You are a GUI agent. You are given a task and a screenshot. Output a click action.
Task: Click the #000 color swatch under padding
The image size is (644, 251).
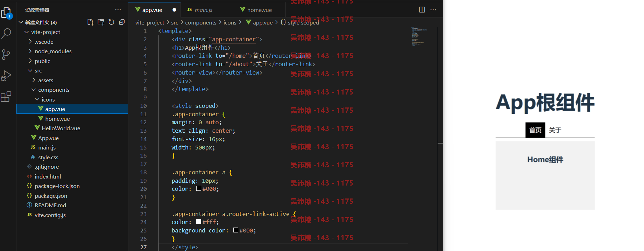click(x=199, y=189)
